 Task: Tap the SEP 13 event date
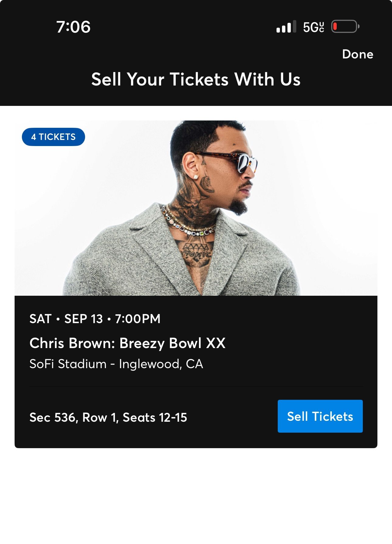pyautogui.click(x=84, y=319)
